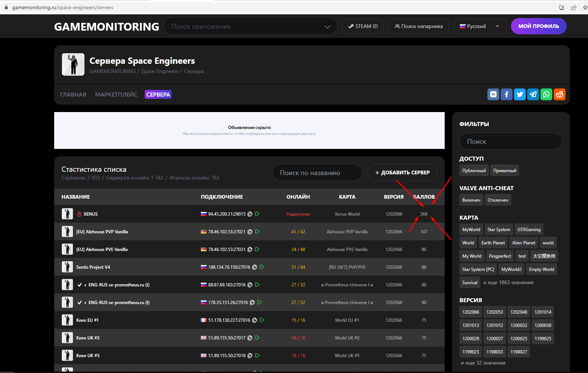Enable the Включен anti-cheat filter
This screenshot has height=373, width=588.
(x=471, y=200)
